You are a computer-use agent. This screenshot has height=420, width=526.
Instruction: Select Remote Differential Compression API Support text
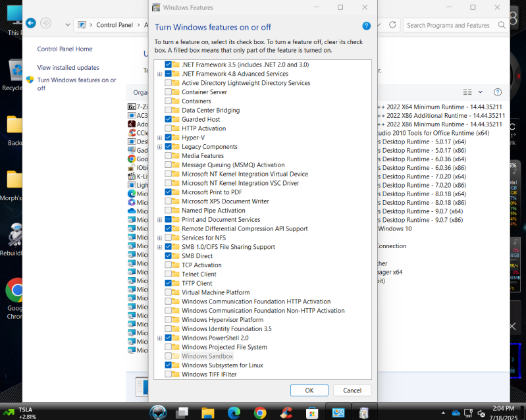[244, 228]
